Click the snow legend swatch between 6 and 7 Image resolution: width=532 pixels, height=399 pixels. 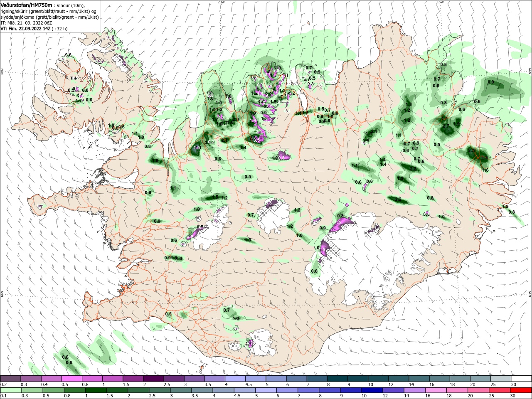pos(297,378)
